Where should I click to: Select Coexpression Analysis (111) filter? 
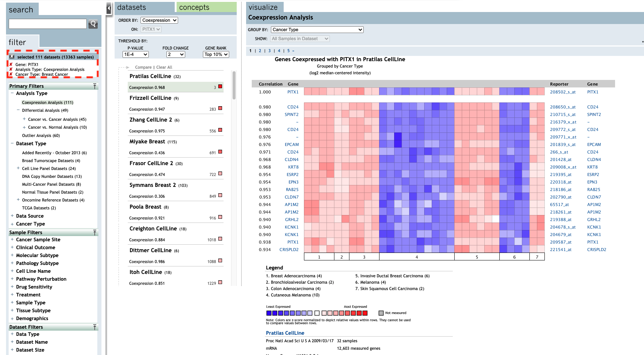(48, 102)
